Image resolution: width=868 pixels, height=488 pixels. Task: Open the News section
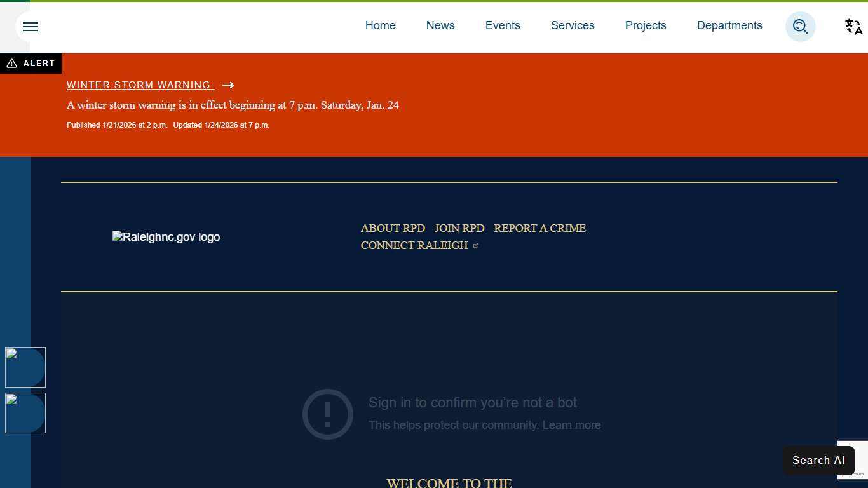[x=440, y=25]
